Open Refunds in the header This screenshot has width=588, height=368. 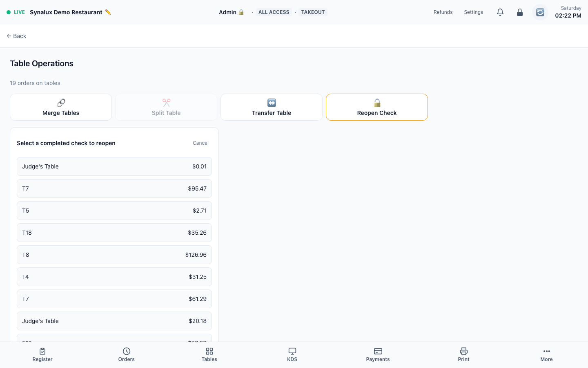click(443, 12)
